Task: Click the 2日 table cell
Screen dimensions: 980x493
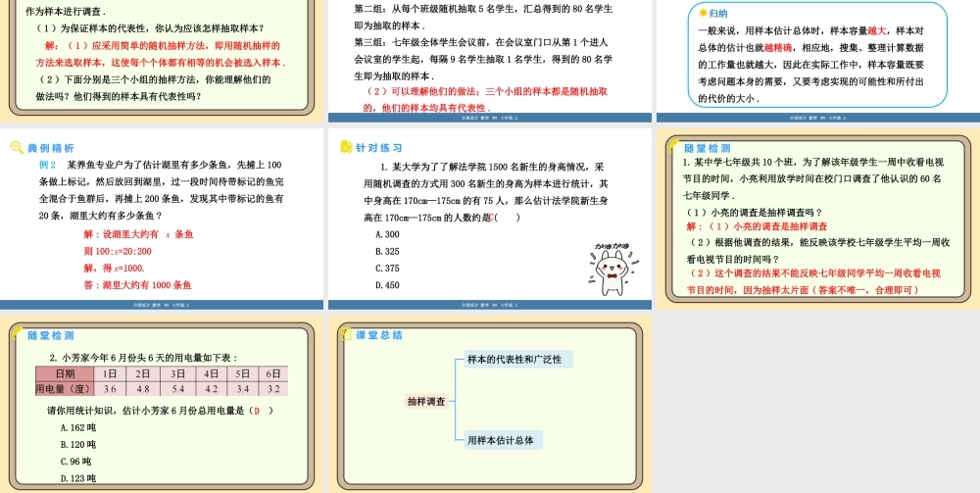Action: pos(142,373)
